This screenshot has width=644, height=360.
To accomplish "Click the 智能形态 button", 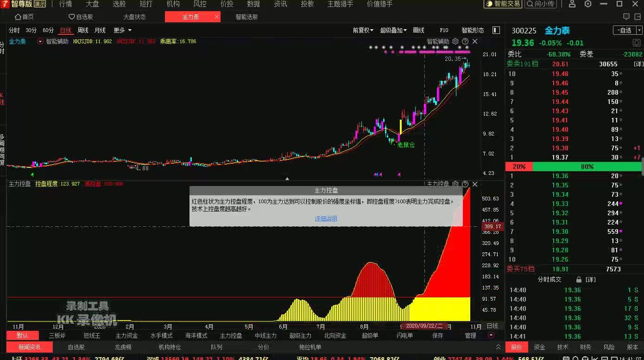I will point(473,30).
